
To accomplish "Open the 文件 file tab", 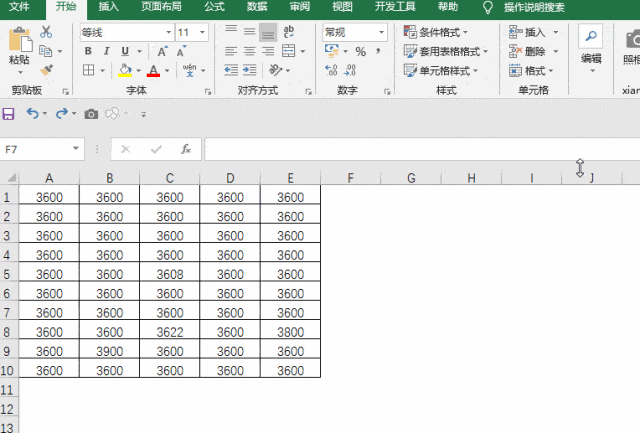I will point(19,7).
